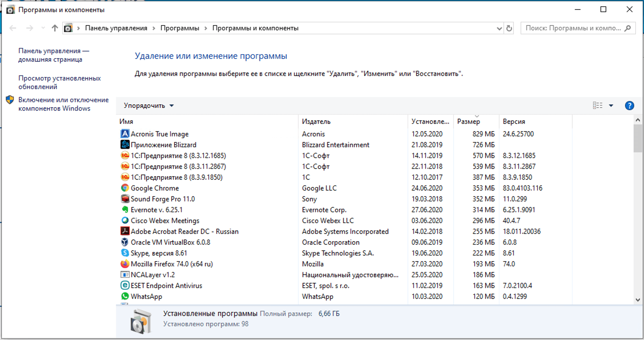
Task: Expand chevron before Панель управления breadcrumb
Action: pyautogui.click(x=79, y=28)
